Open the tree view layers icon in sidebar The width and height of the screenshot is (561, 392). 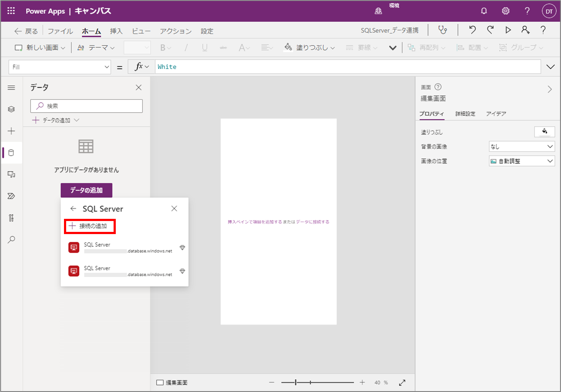pos(12,109)
